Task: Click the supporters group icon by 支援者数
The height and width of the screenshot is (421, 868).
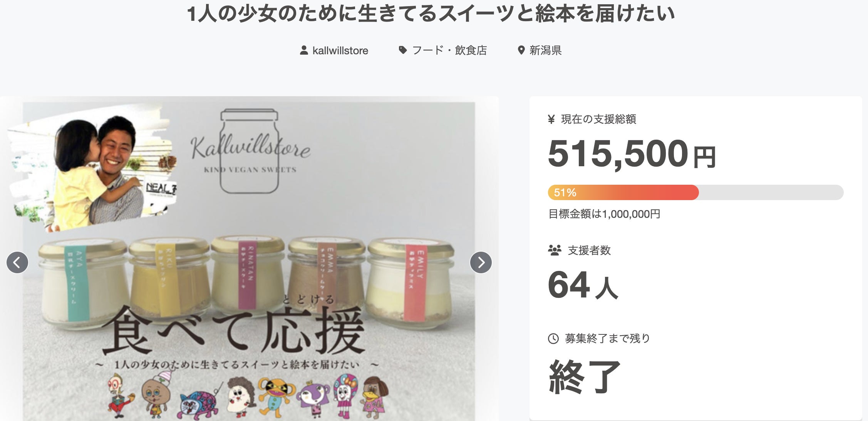Action: pos(555,251)
